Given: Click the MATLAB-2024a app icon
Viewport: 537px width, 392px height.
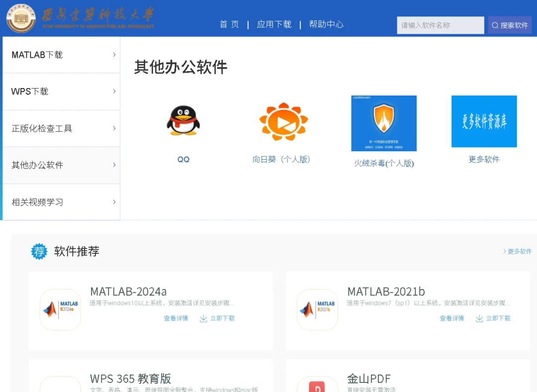Looking at the screenshot, I should [x=60, y=310].
